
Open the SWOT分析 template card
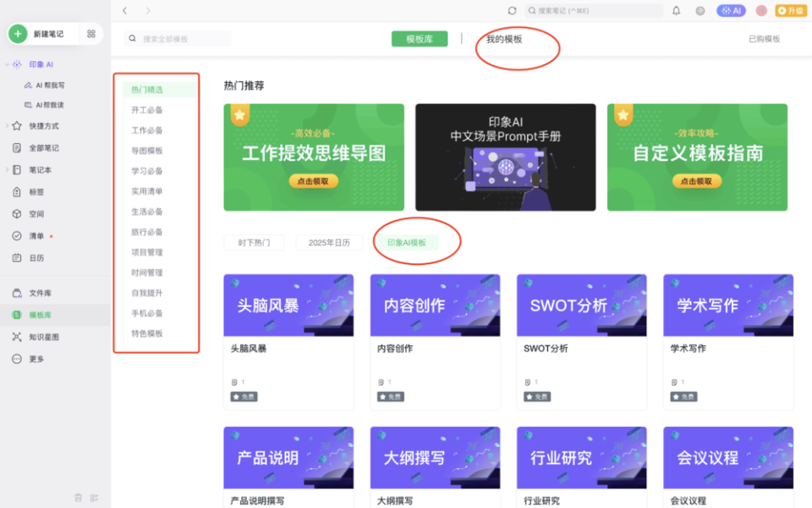tap(582, 341)
